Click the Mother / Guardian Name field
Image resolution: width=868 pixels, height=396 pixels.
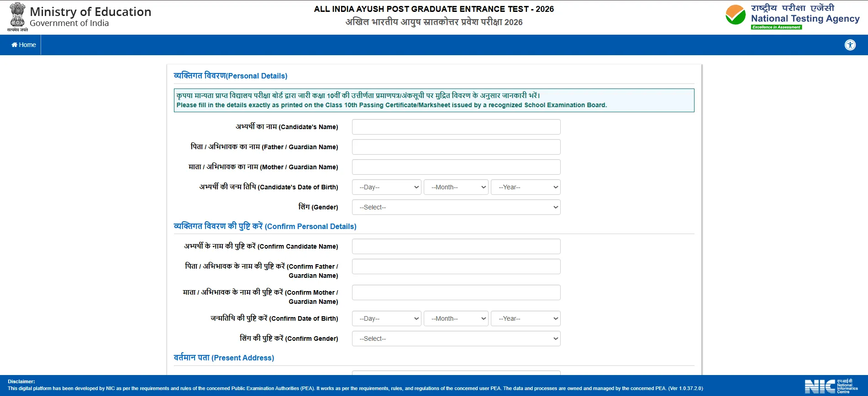(x=456, y=167)
